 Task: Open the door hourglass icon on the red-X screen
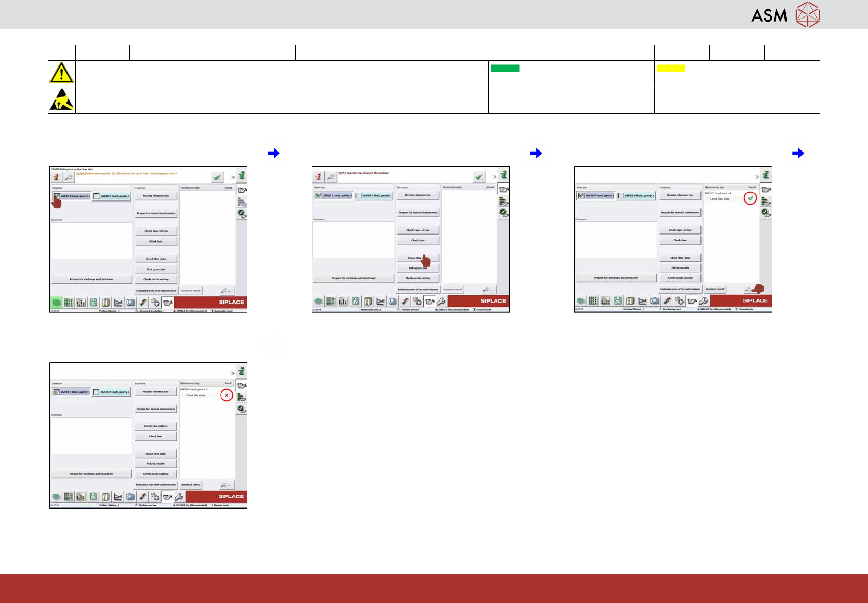coord(106,497)
